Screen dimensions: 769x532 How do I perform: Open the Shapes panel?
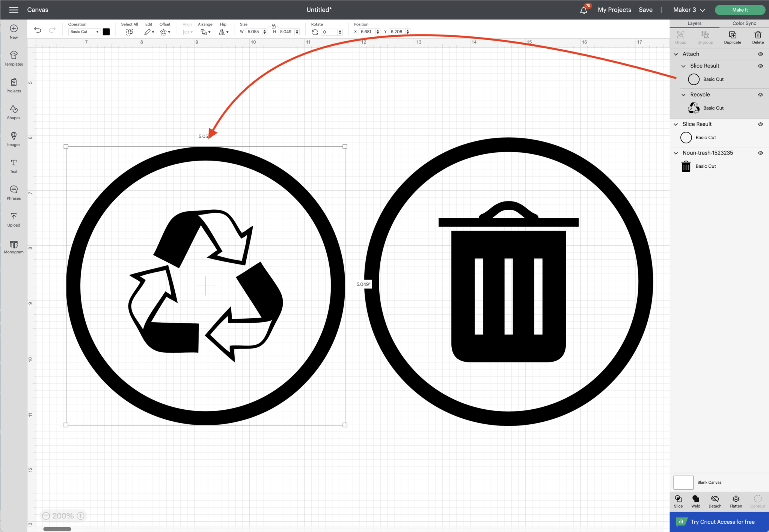point(14,112)
